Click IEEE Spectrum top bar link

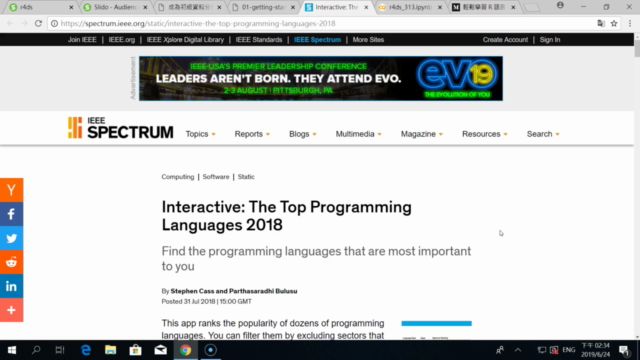(x=317, y=40)
